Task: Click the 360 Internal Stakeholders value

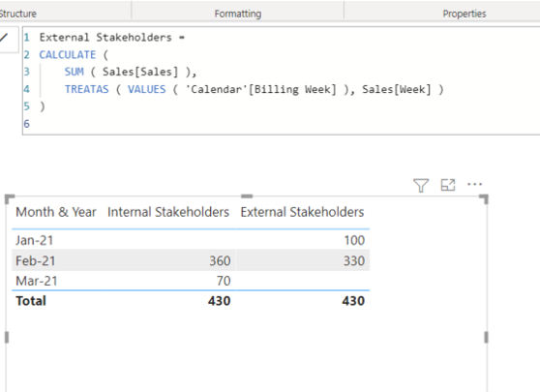Action: click(220, 260)
